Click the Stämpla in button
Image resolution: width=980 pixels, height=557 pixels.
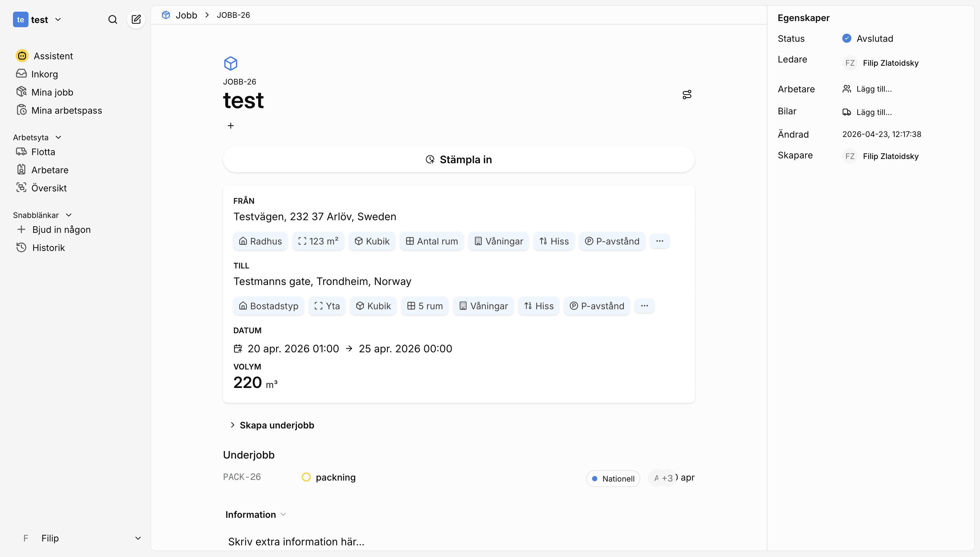pos(459,160)
